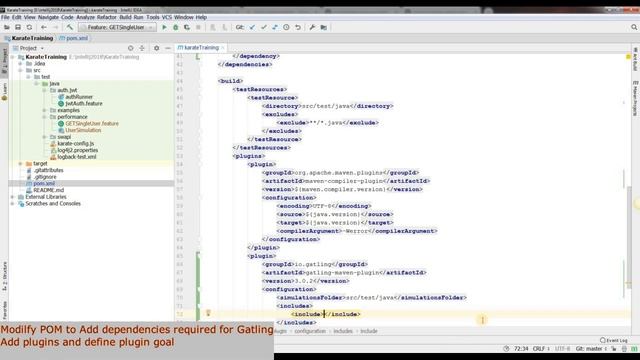The image size is (640, 360).
Task: Open the Project view selector dropdown
Action: tap(28, 48)
